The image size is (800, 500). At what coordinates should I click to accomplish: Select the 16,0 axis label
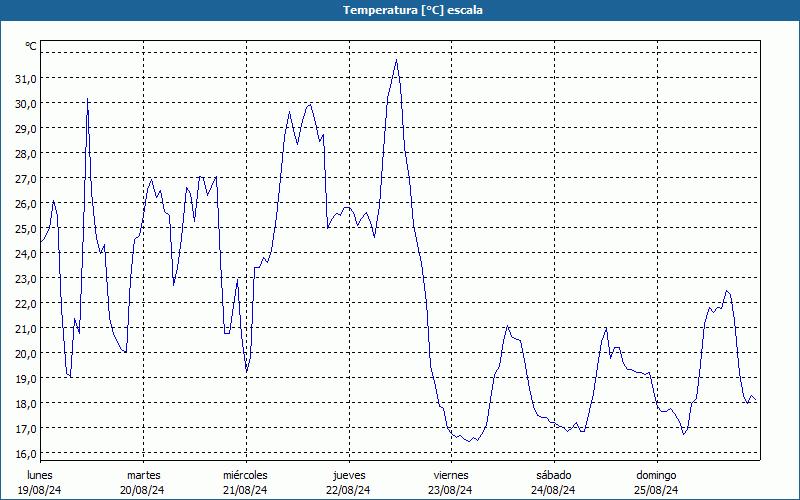click(x=26, y=454)
